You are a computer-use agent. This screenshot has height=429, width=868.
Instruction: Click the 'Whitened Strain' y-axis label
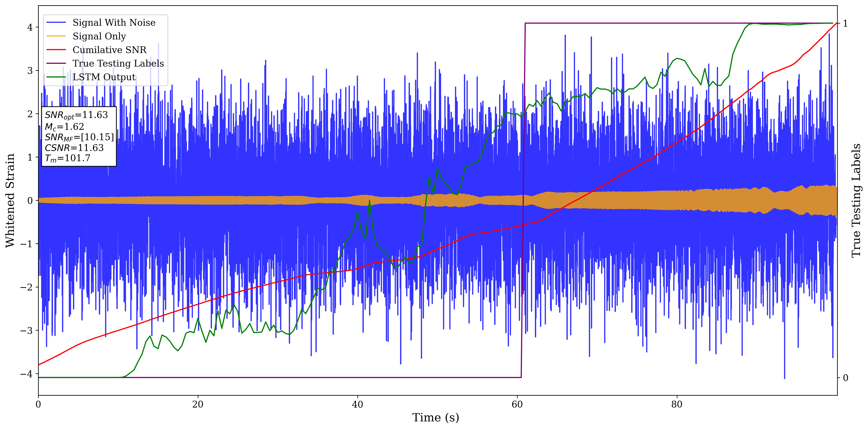[x=10, y=200]
